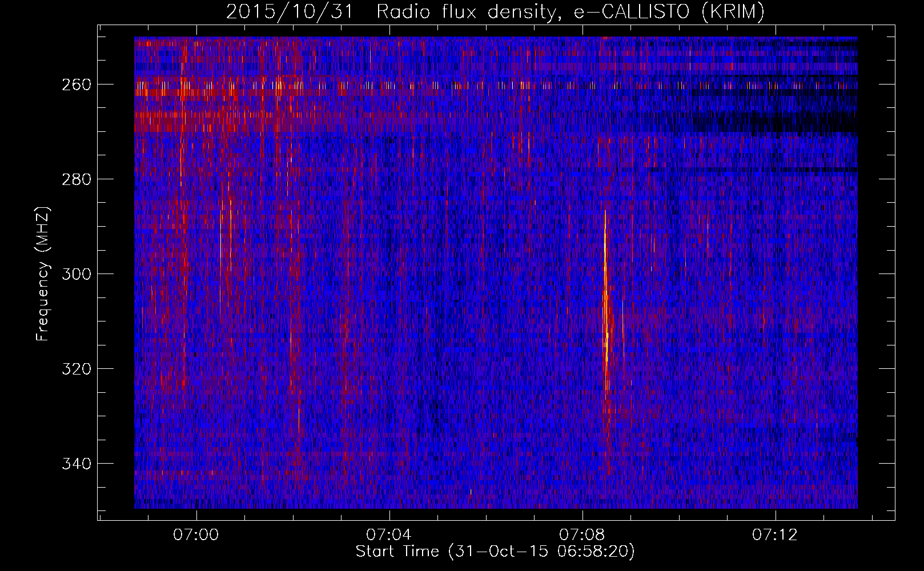Click the Frequency (MHZ) axis label

tap(43, 274)
